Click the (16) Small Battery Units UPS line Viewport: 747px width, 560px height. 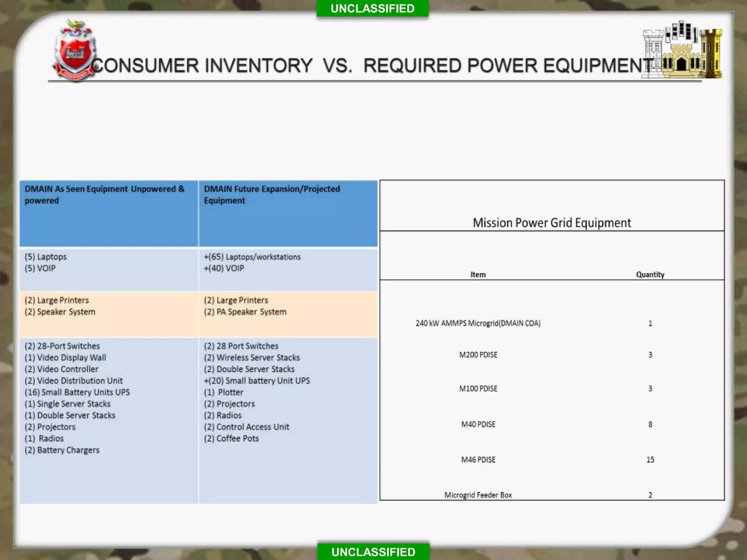(77, 392)
